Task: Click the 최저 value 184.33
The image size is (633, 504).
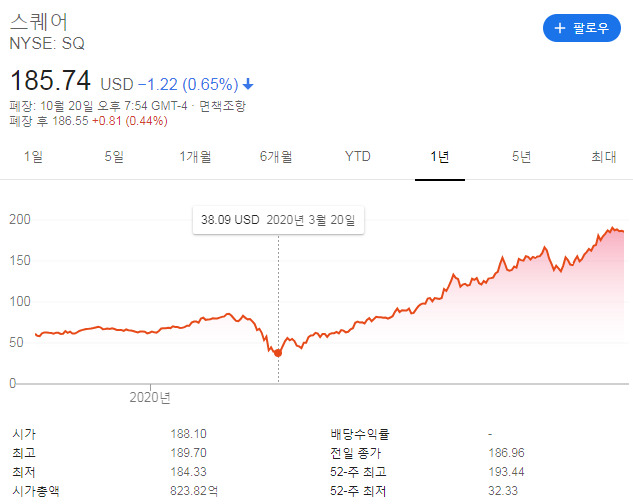Action: pos(189,472)
